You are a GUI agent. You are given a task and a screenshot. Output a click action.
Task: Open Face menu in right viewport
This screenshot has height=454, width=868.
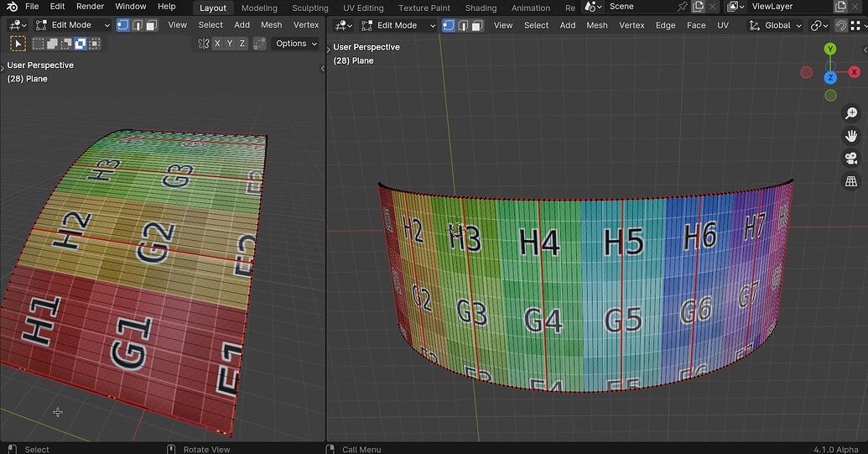tap(696, 25)
